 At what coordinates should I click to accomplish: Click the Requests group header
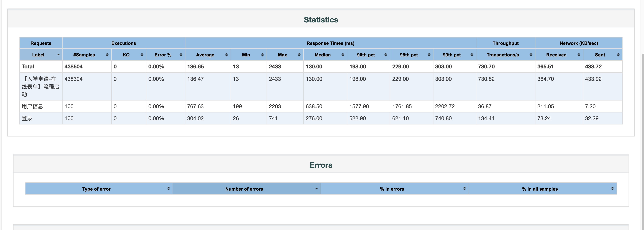coord(41,43)
